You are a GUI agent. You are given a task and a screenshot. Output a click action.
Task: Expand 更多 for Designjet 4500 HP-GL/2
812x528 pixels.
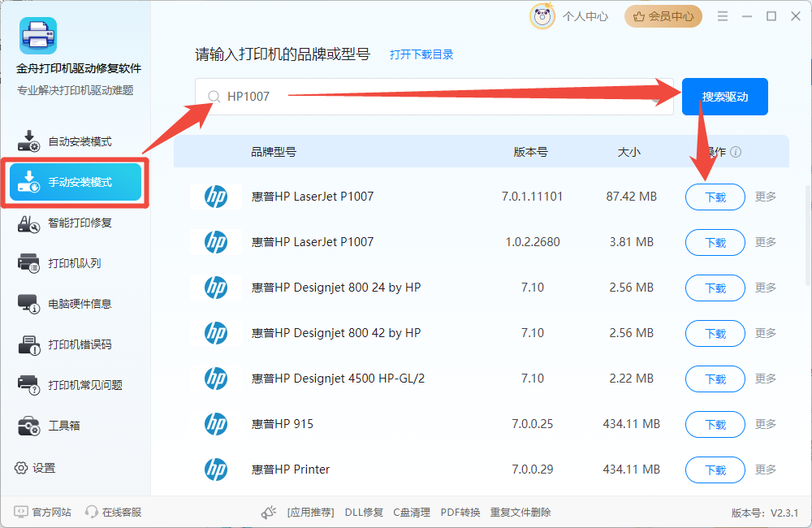tap(766, 379)
